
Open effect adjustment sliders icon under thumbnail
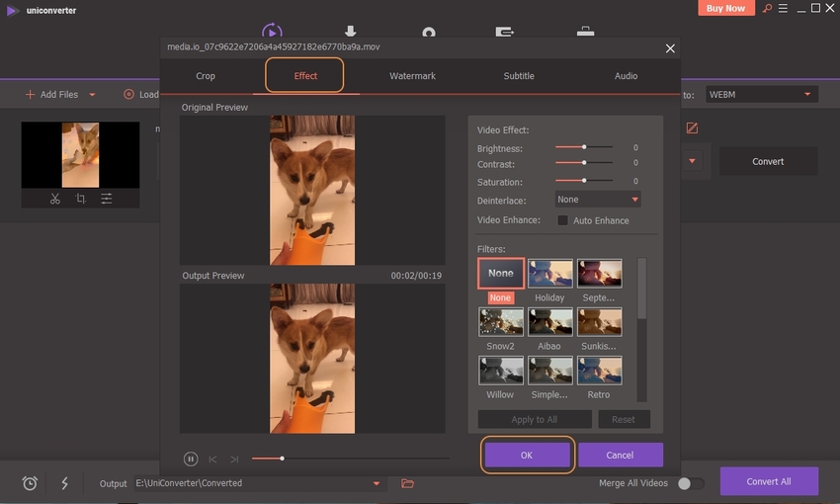(x=107, y=199)
